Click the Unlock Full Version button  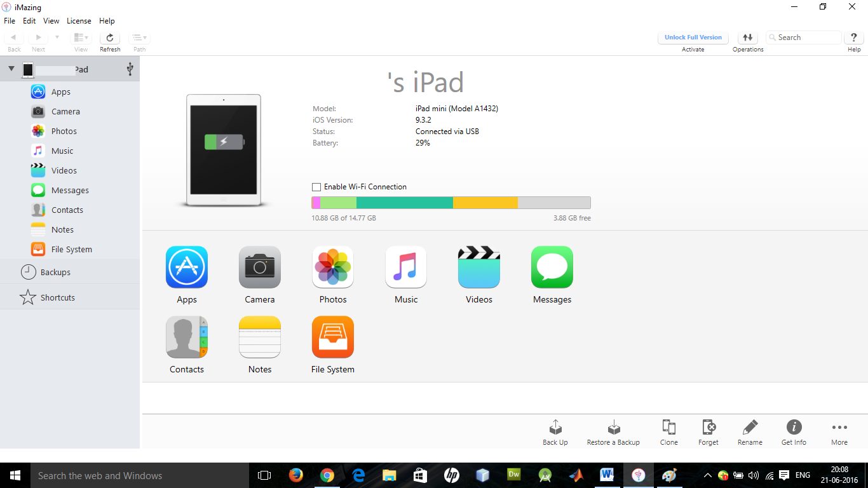[693, 37]
